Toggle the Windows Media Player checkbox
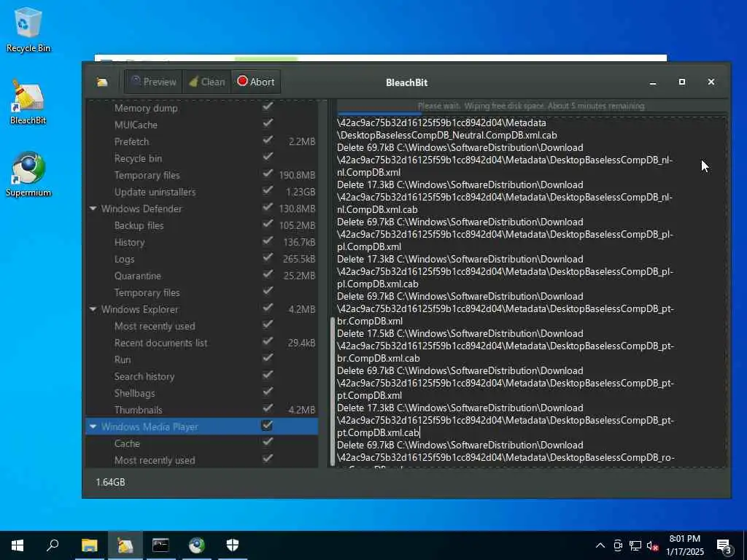 (267, 426)
